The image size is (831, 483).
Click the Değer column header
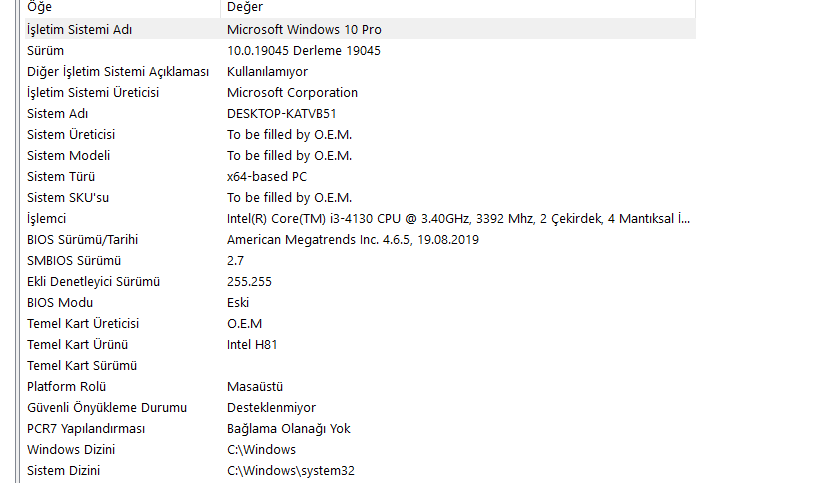tap(244, 7)
